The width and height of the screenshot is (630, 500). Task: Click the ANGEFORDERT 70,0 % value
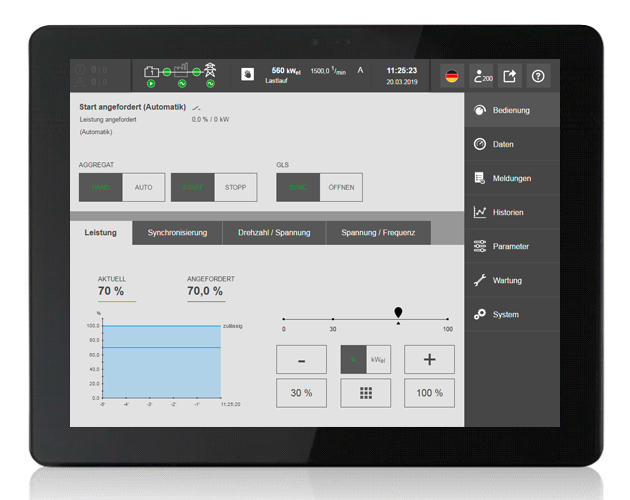pos(205,291)
